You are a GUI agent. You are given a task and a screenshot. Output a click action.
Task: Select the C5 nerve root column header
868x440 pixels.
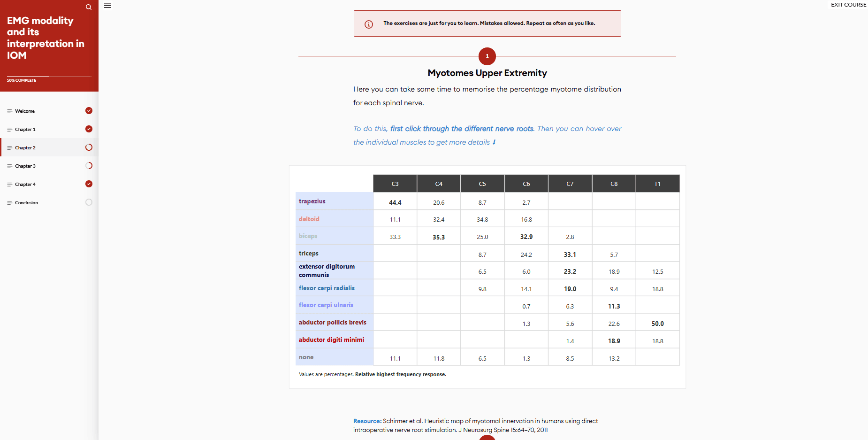(482, 184)
